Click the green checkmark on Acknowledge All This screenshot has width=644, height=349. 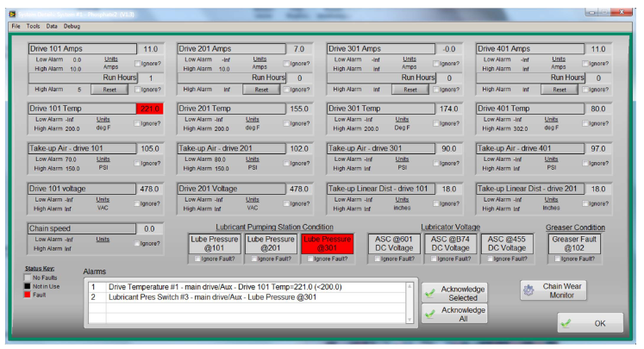430,314
